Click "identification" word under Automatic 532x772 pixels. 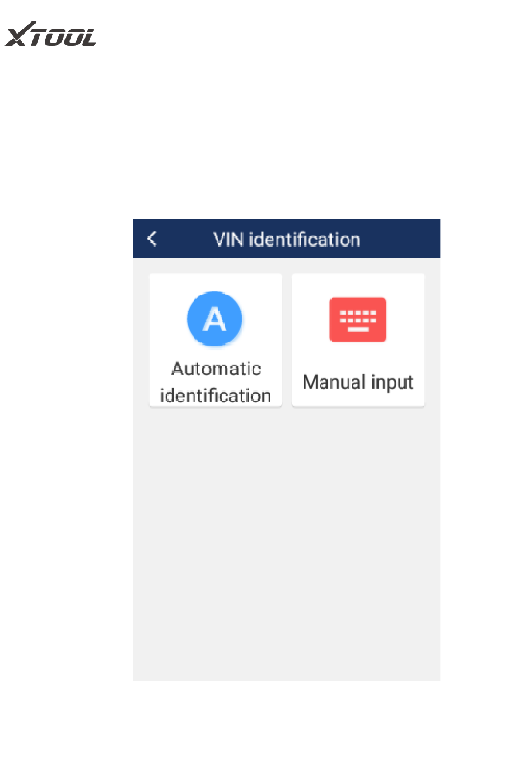[x=215, y=396]
